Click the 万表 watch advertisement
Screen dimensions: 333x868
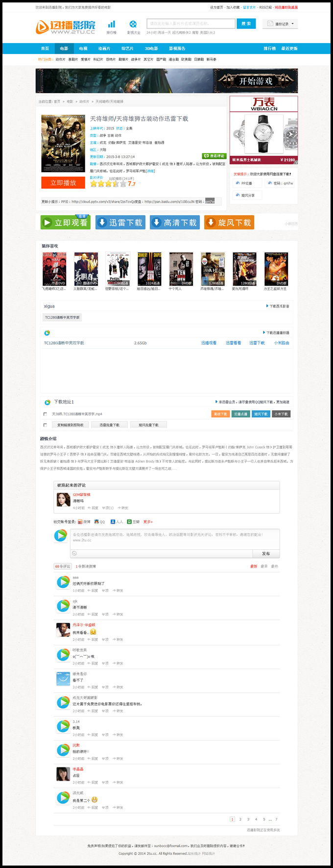(264, 130)
